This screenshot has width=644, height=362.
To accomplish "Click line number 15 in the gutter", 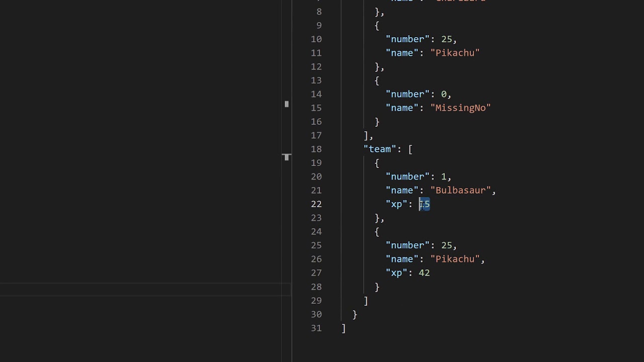I will pos(316,108).
